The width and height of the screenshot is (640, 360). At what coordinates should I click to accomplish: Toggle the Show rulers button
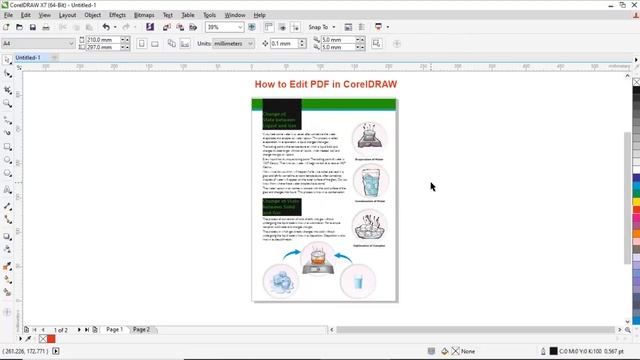point(269,27)
